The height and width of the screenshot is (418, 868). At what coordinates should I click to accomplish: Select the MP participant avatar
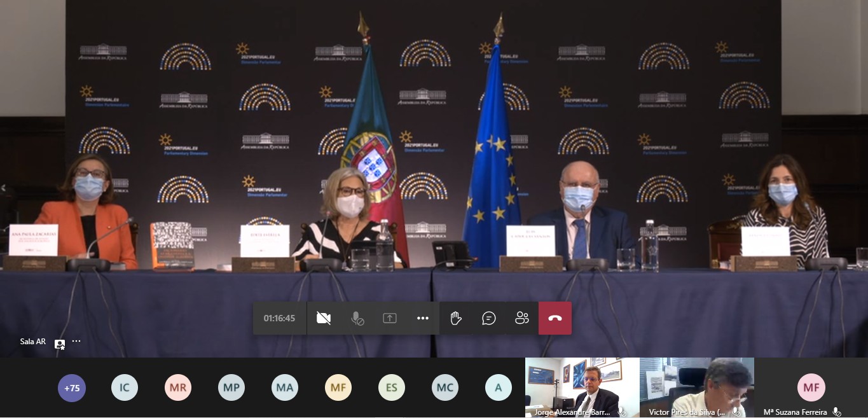click(231, 387)
